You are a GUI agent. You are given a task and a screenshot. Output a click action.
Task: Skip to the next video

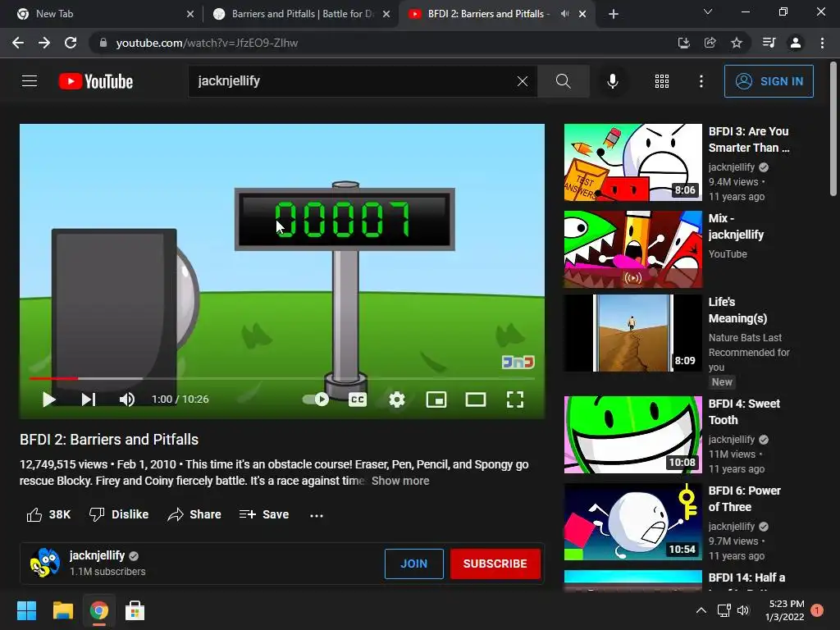[x=89, y=399]
